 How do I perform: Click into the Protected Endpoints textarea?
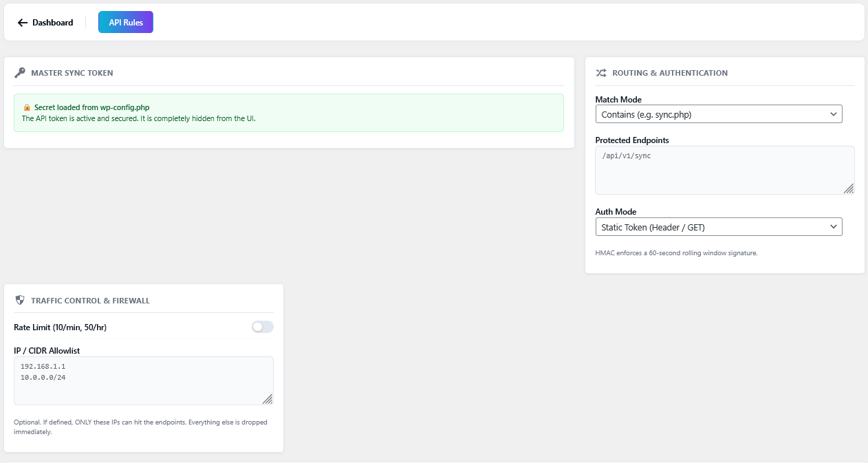tap(725, 170)
